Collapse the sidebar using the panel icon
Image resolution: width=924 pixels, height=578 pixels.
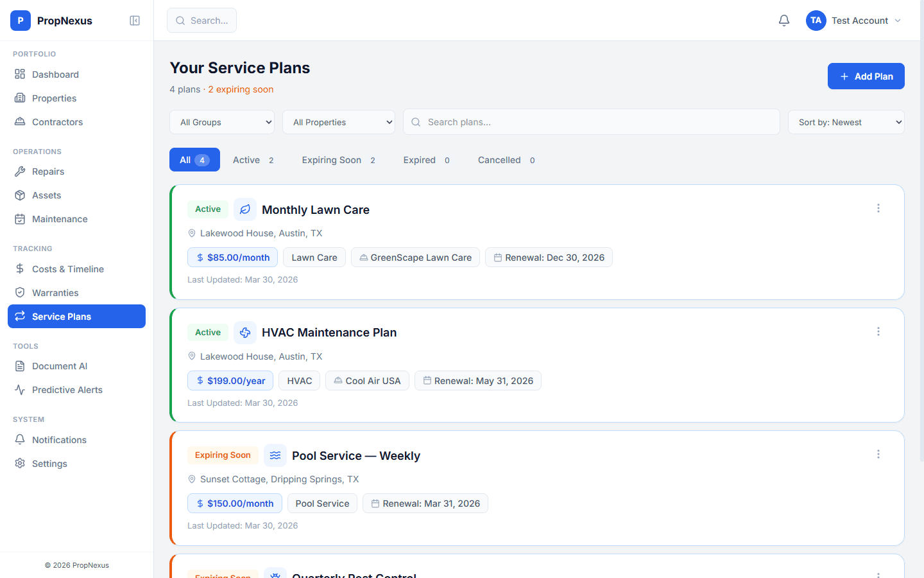135,20
